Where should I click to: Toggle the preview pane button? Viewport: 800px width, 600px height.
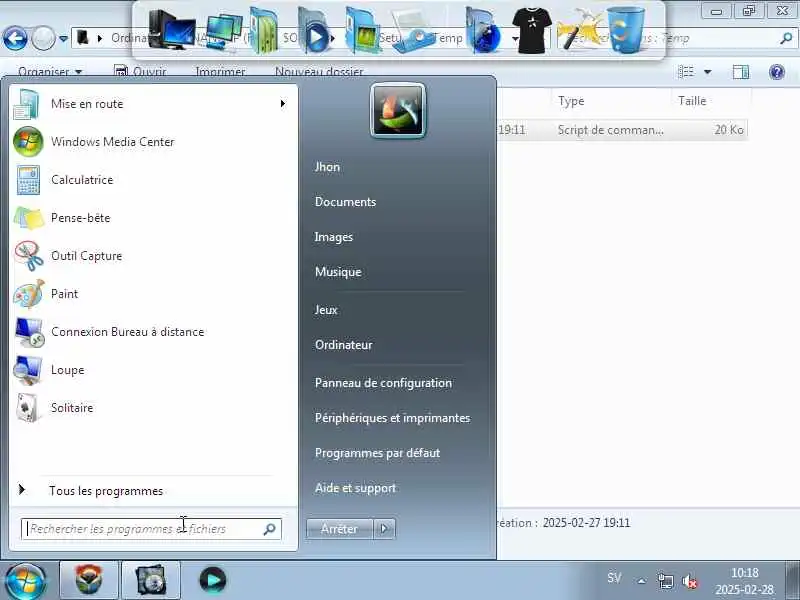coord(740,71)
